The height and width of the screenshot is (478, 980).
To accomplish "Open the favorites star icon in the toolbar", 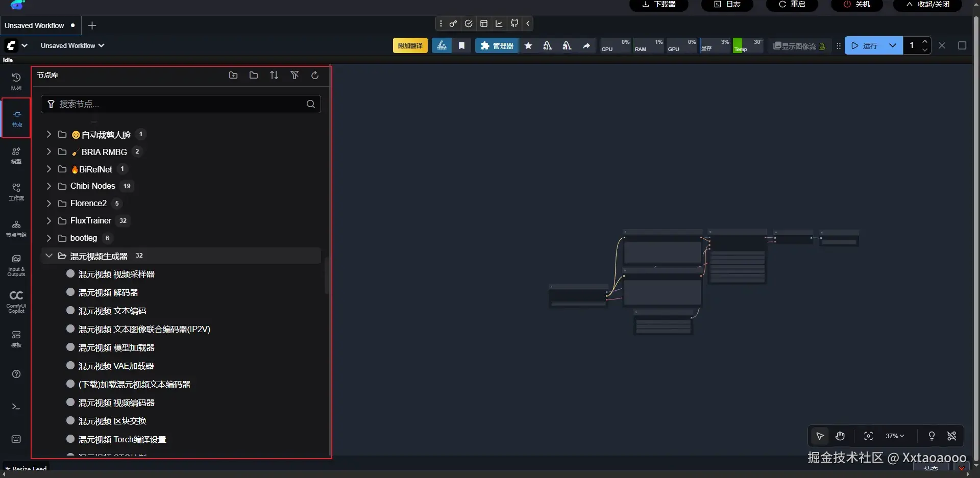I will (528, 45).
